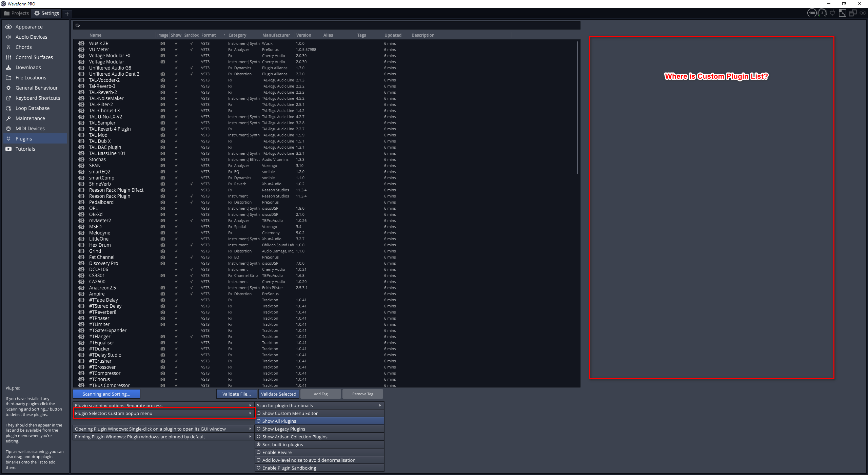Toggle Sandbox checkmark for ShineVerb
The height and width of the screenshot is (475, 868).
point(192,184)
